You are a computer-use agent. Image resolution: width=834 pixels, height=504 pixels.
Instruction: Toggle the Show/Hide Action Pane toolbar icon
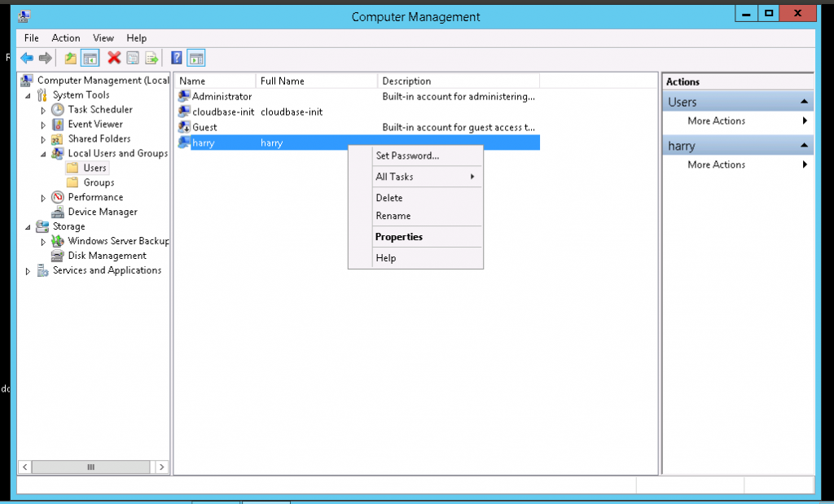point(196,58)
